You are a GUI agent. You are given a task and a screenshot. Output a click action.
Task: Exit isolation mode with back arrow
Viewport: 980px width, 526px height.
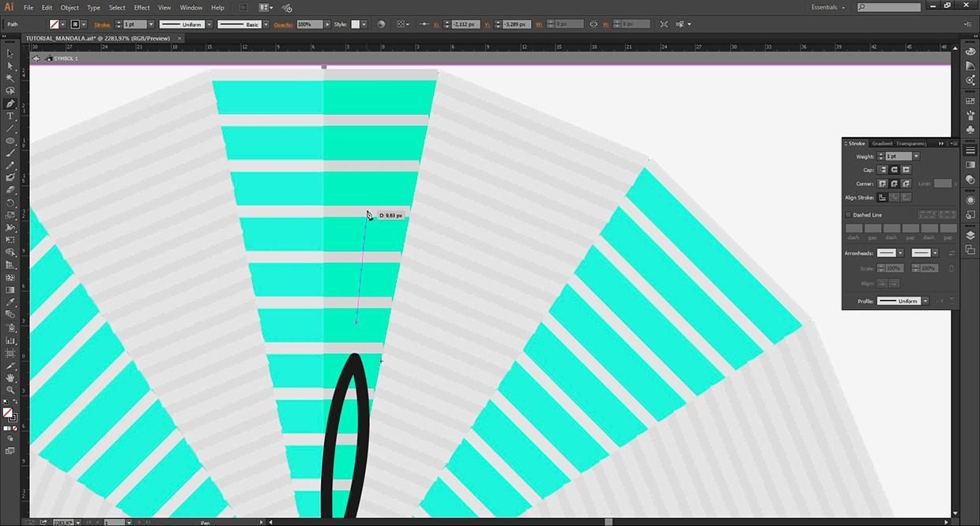pyautogui.click(x=36, y=59)
